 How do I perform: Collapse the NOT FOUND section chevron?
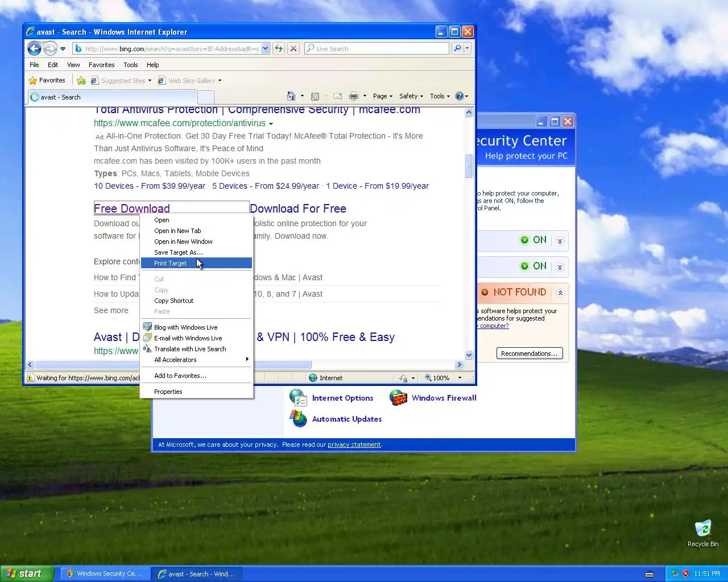tap(560, 293)
